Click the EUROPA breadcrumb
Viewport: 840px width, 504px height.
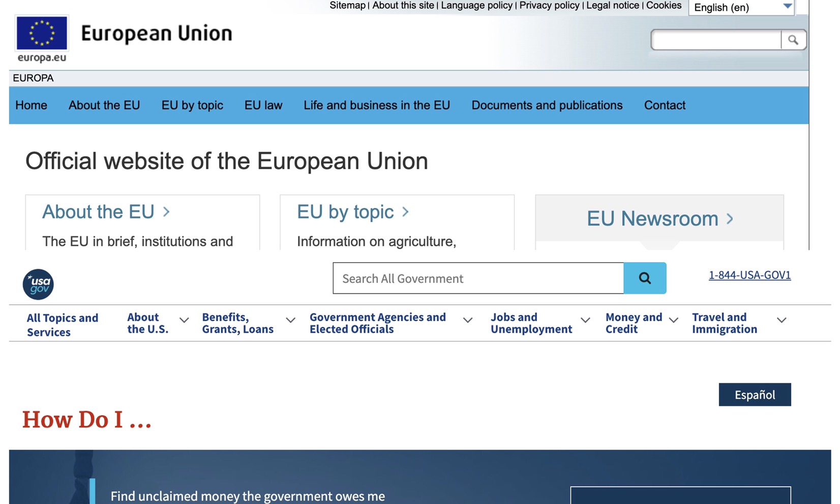tap(33, 78)
